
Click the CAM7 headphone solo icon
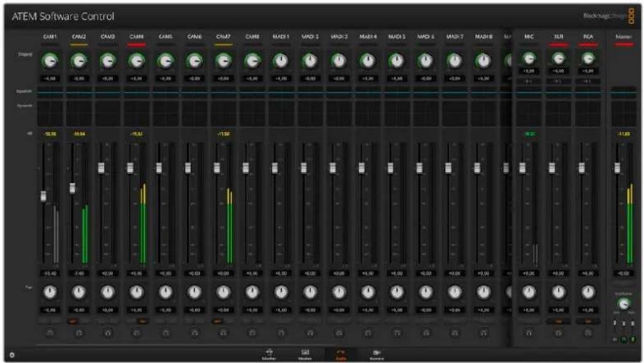tap(224, 333)
